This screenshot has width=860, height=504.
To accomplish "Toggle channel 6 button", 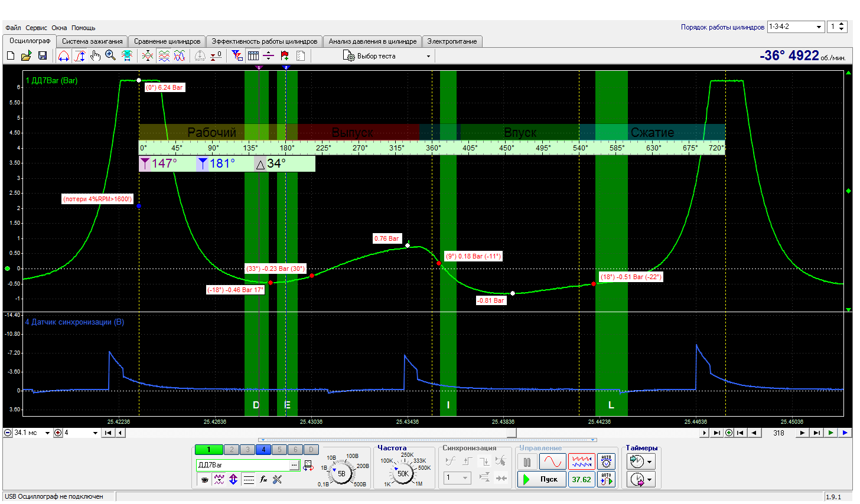I will pyautogui.click(x=295, y=450).
